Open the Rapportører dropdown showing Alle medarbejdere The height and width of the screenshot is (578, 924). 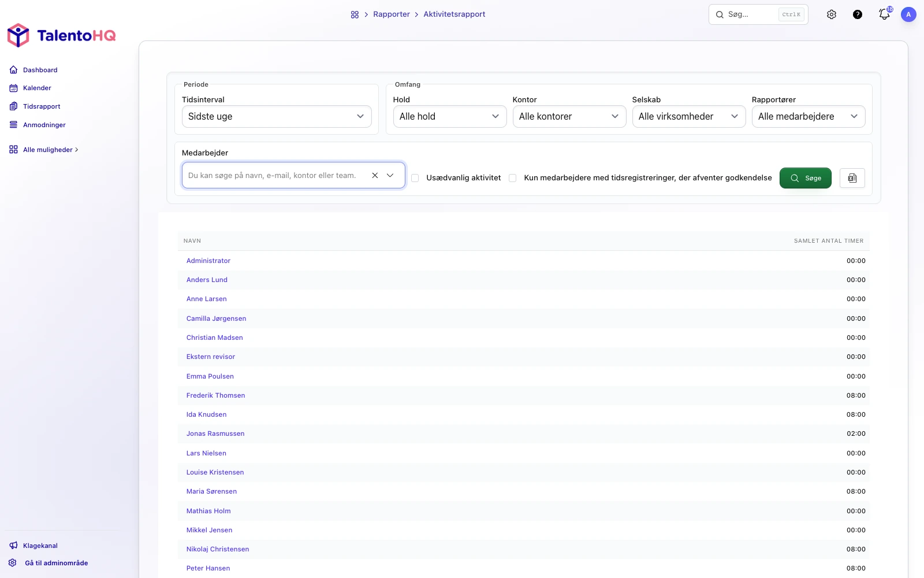tap(808, 116)
